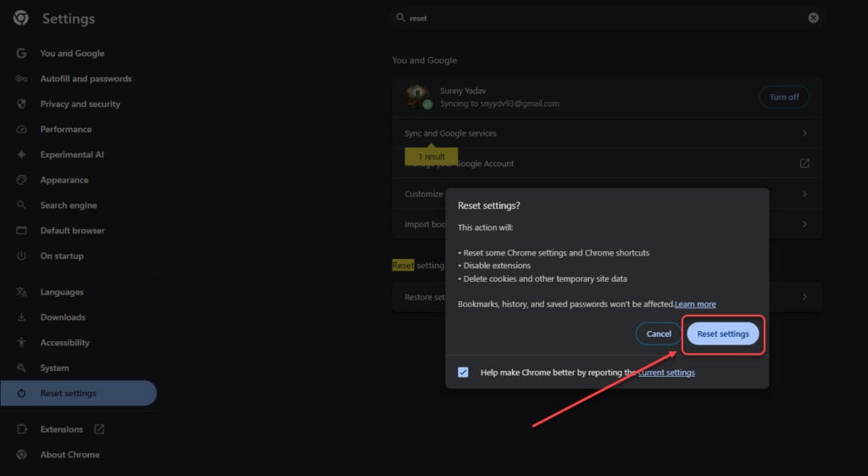
Task: Open the current settings link
Action: tap(666, 372)
